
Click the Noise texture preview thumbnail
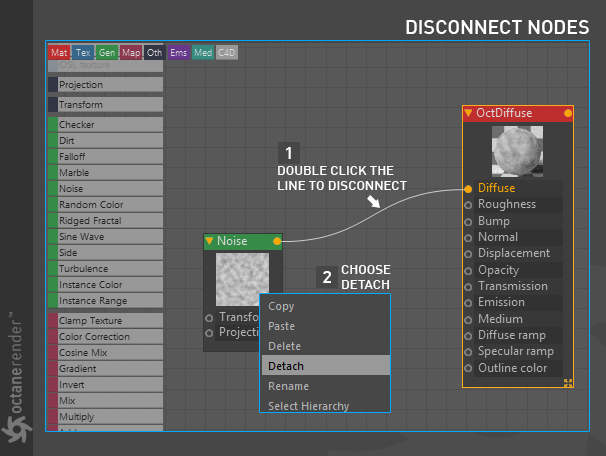pos(242,279)
